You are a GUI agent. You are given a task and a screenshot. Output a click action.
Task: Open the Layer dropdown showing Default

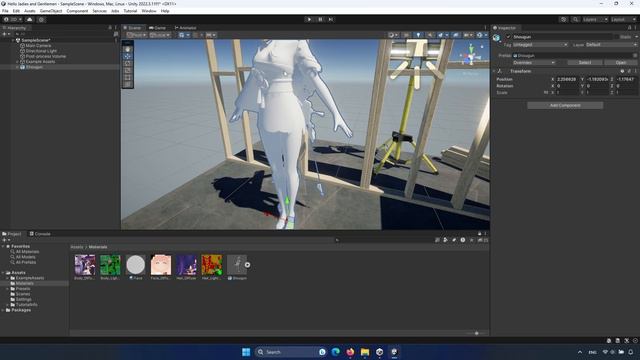pyautogui.click(x=611, y=44)
